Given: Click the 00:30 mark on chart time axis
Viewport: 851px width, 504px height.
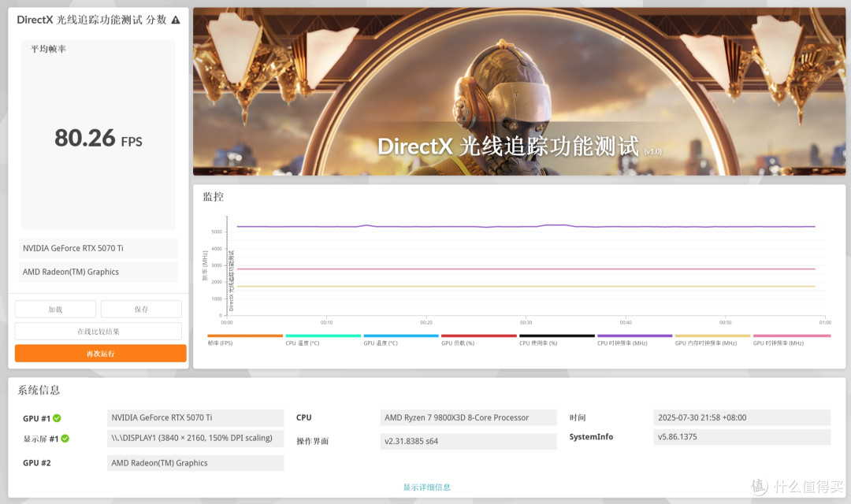Looking at the screenshot, I should 526,322.
